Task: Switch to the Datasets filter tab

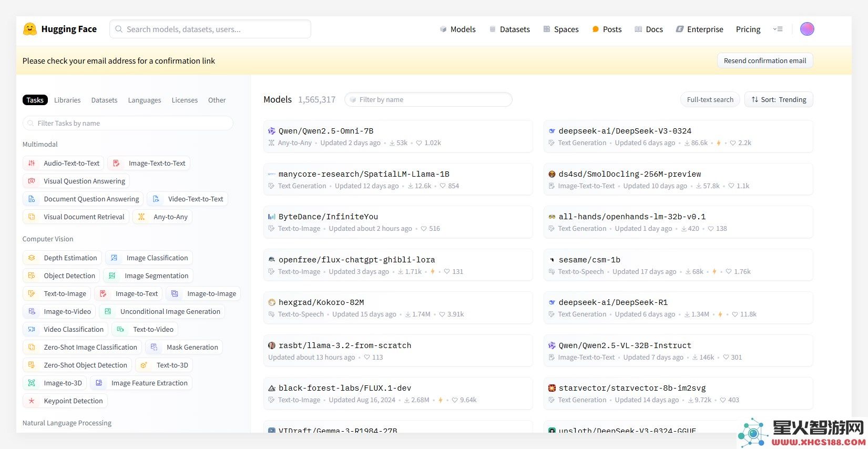Action: 104,100
